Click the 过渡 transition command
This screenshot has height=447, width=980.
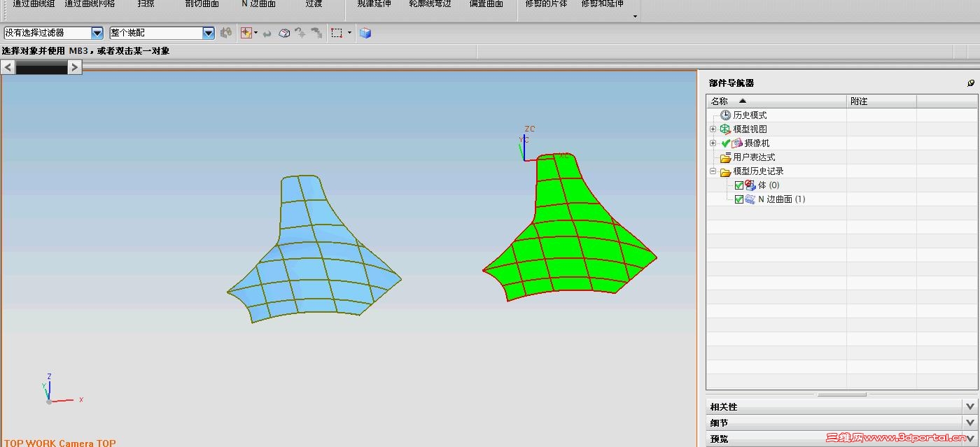coord(314,4)
